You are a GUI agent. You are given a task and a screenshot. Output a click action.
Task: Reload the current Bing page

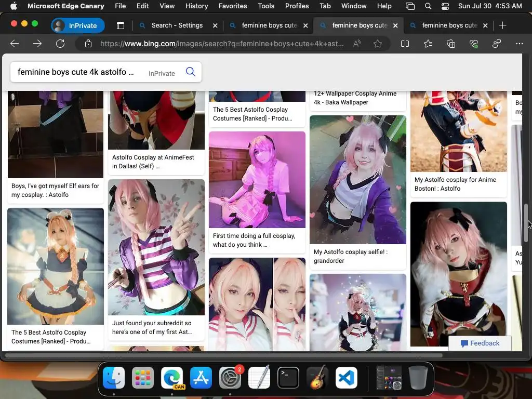point(60,44)
